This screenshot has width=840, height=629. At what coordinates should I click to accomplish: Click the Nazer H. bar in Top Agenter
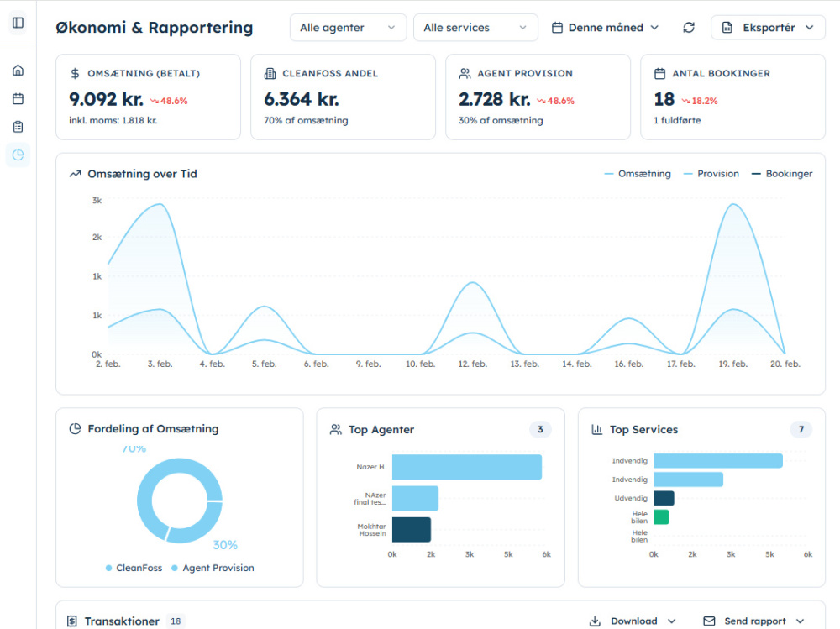[x=466, y=467]
